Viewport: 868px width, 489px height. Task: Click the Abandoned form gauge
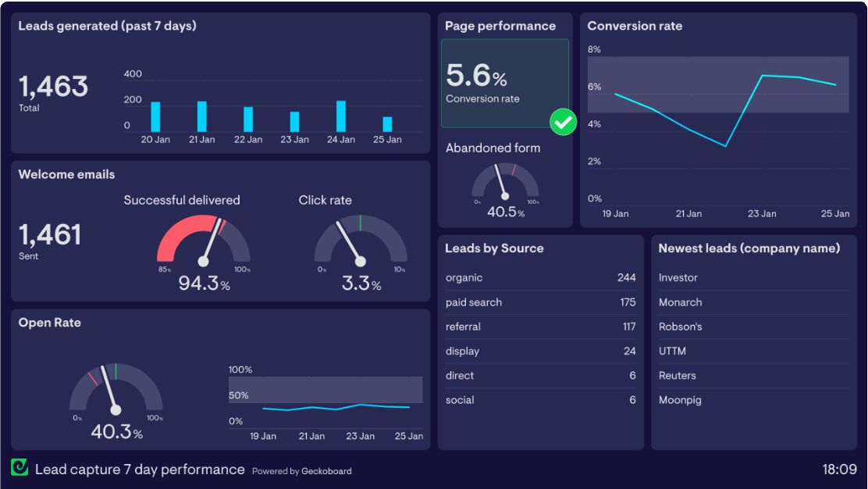click(505, 182)
